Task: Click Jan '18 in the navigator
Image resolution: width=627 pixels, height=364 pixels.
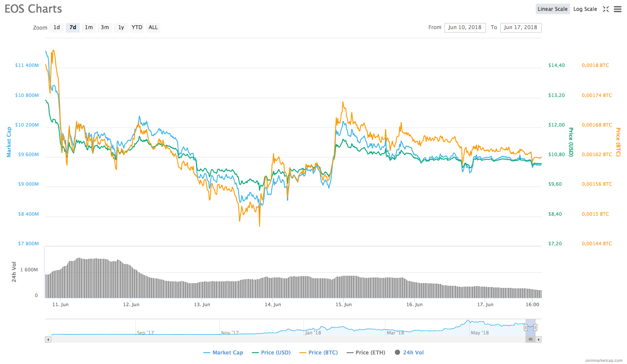Action: point(313,333)
